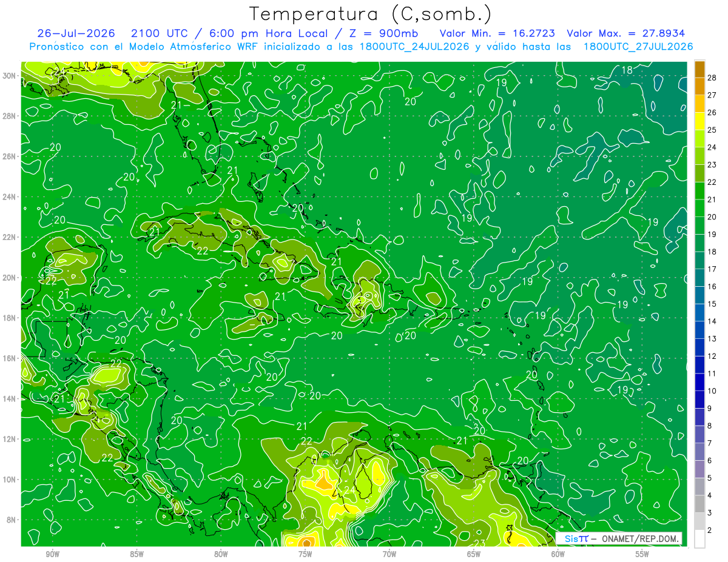Click the '23' contour label near 65W
728x562 pixels.
479,543
